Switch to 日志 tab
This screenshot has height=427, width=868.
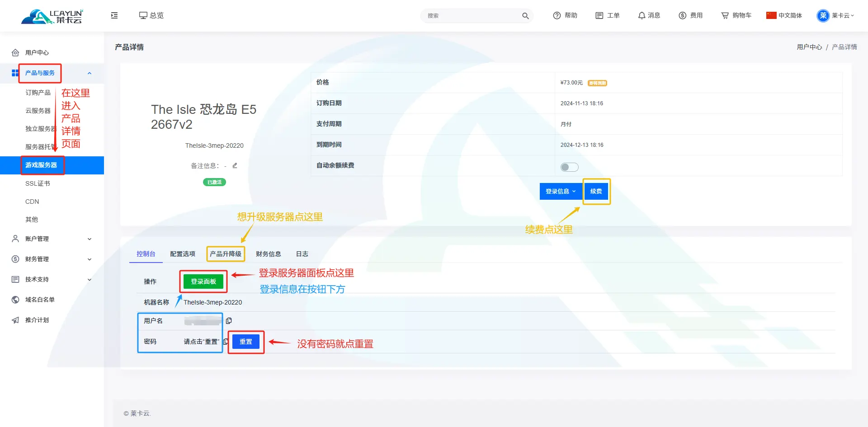coord(302,254)
